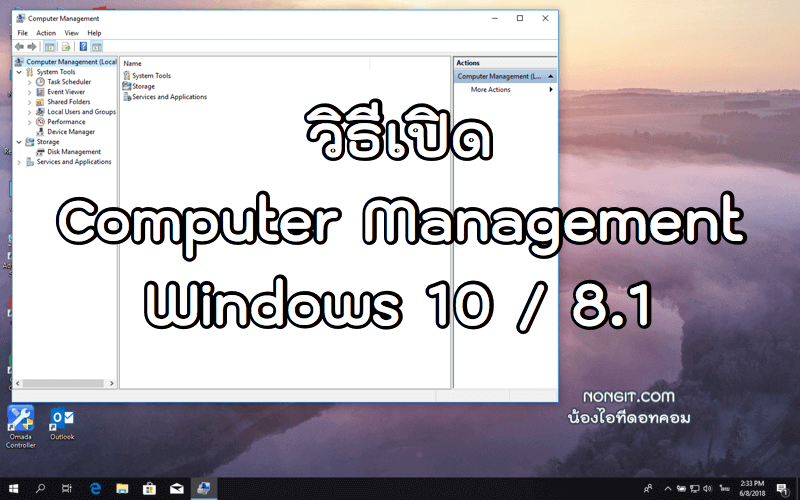The height and width of the screenshot is (500, 800).
Task: Click the Back arrow toolbar icon
Action: click(19, 46)
